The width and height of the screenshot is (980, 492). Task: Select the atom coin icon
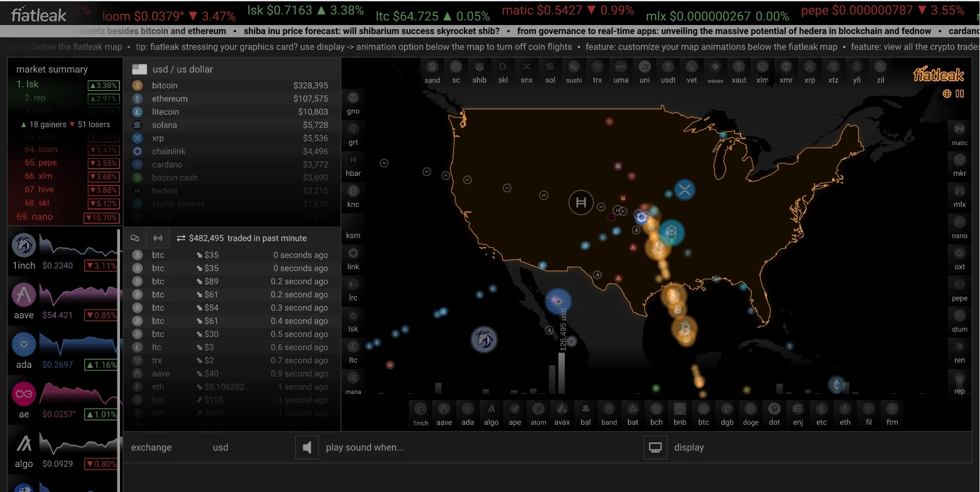(538, 414)
